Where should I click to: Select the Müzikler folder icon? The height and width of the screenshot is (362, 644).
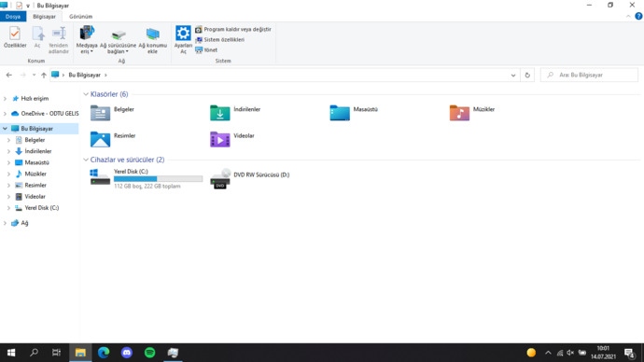(459, 113)
